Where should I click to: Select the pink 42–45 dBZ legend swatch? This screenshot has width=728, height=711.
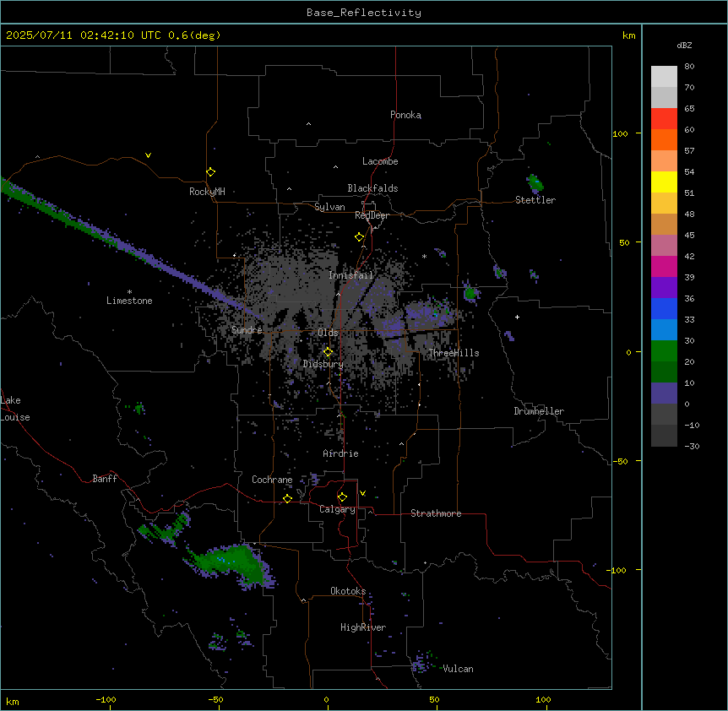click(x=664, y=246)
